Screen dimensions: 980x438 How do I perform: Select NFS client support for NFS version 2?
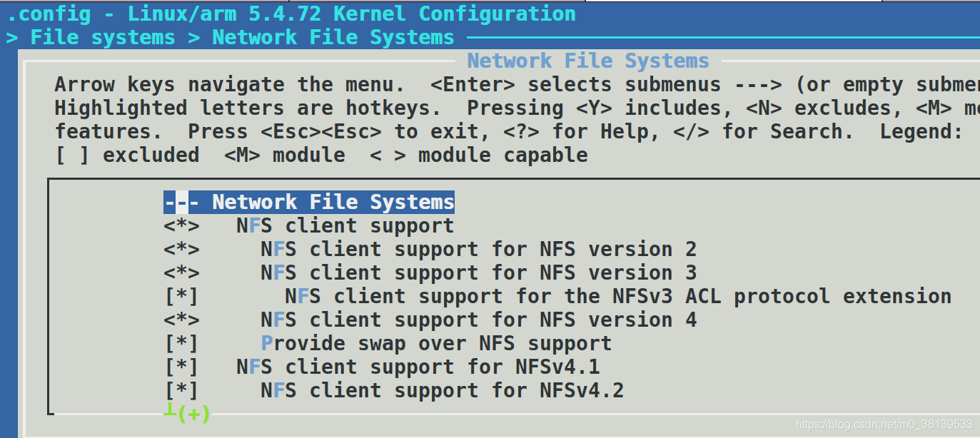478,250
